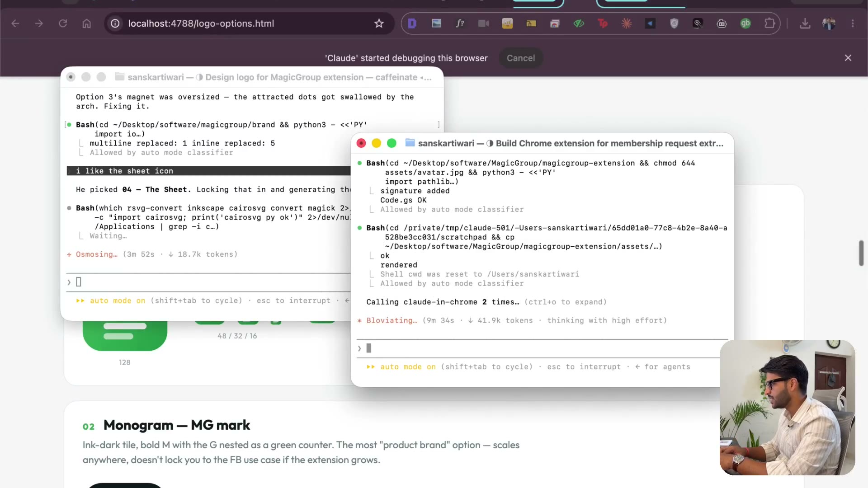Click the '48 / 32 / 16' size label
Viewport: 868px width, 488px height.
coord(237,336)
